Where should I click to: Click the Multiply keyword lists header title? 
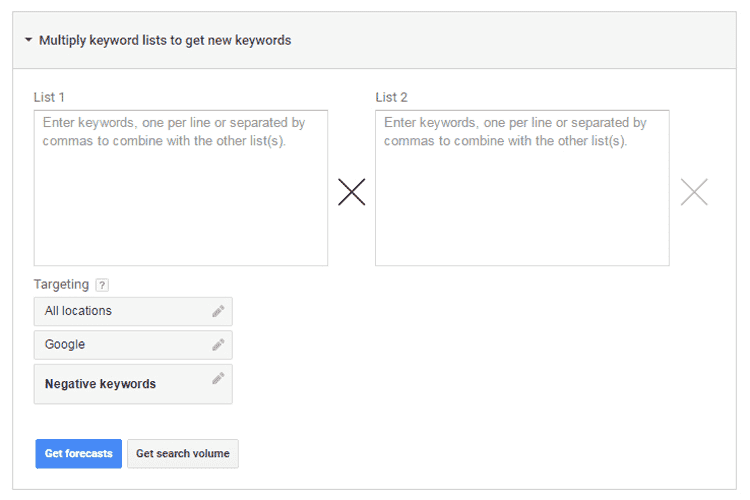165,41
